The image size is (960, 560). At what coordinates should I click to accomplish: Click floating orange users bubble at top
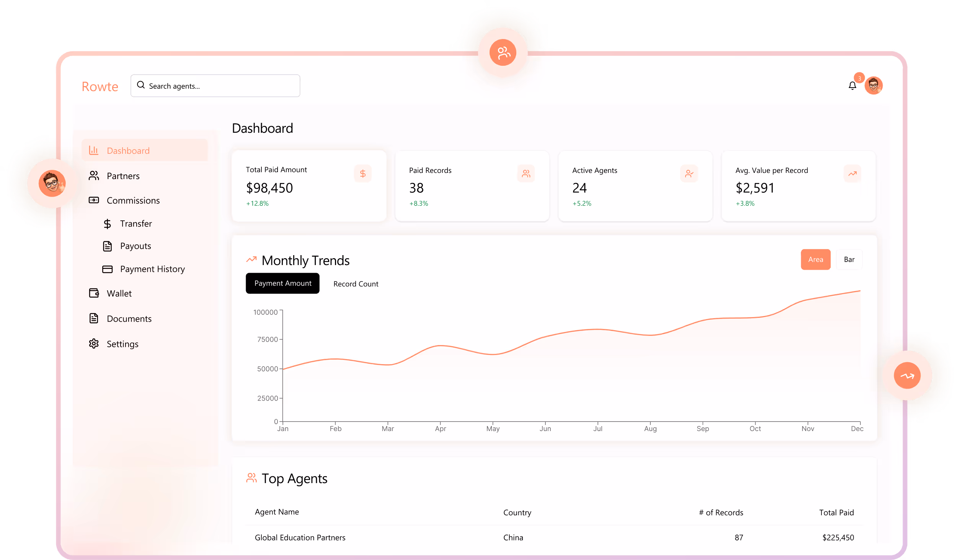coord(503,52)
